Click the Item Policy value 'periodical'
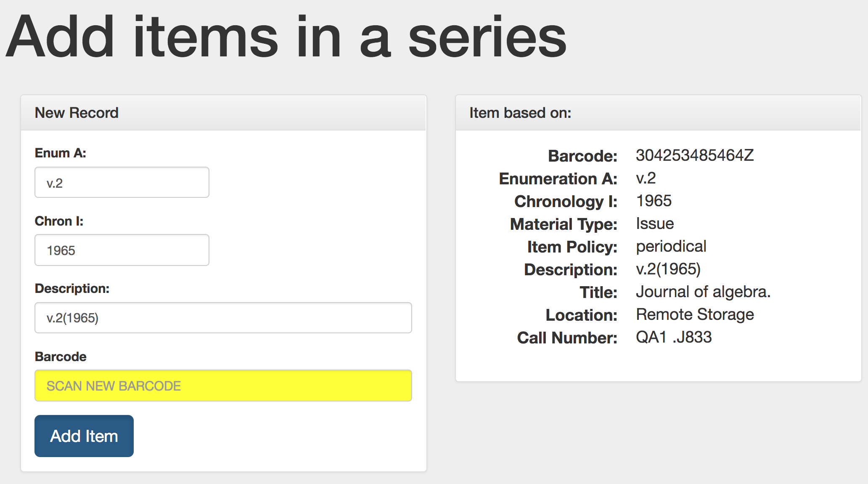The width and height of the screenshot is (868, 484). [671, 246]
